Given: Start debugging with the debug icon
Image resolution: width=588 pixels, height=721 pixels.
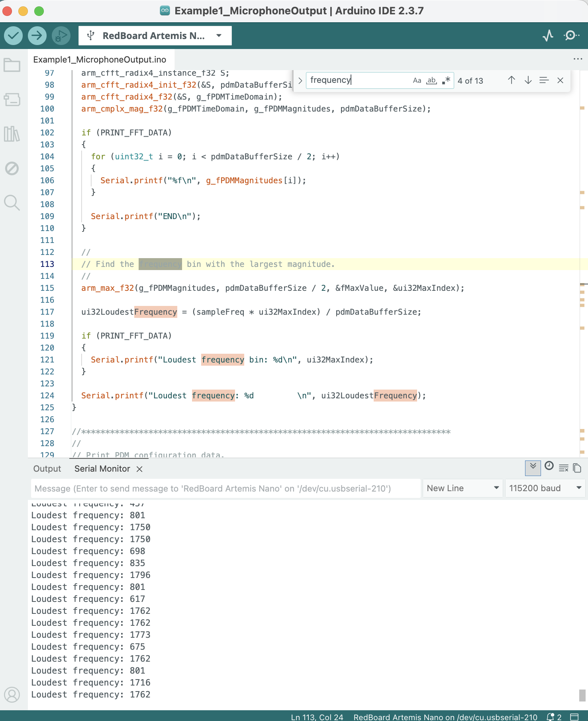Looking at the screenshot, I should 61,35.
